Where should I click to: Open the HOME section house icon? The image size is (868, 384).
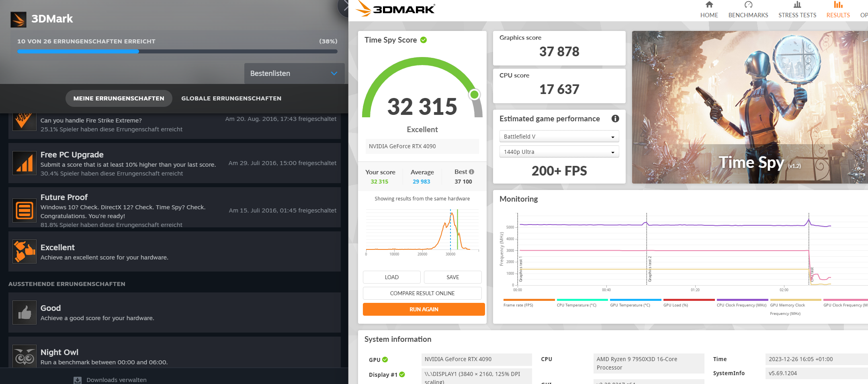coord(709,5)
